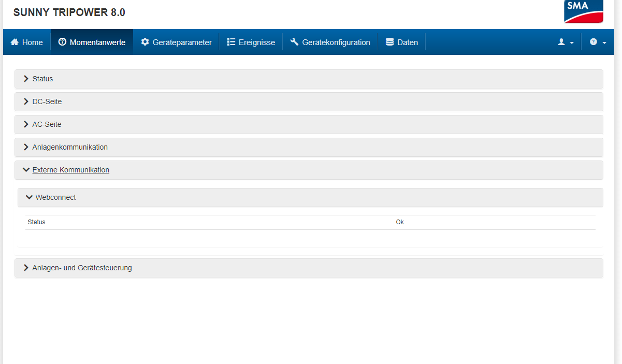Switch to the Daten tab
This screenshot has height=364, width=622.
coord(401,42)
